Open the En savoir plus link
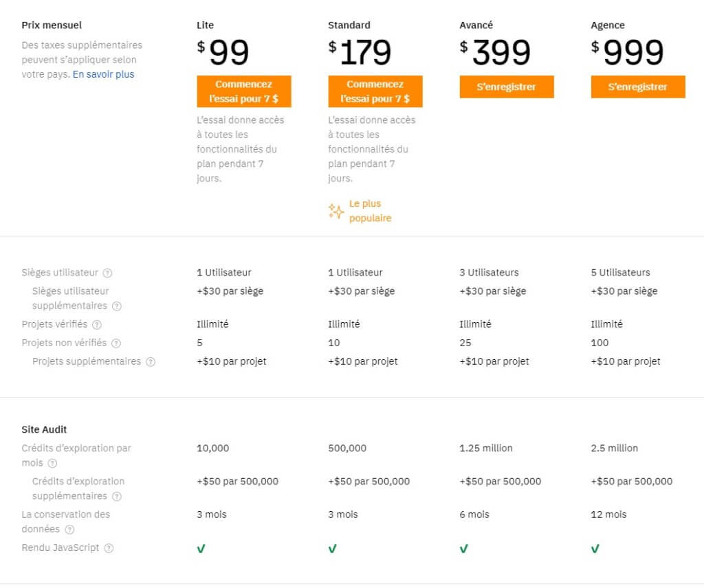This screenshot has width=704, height=588. click(x=104, y=74)
